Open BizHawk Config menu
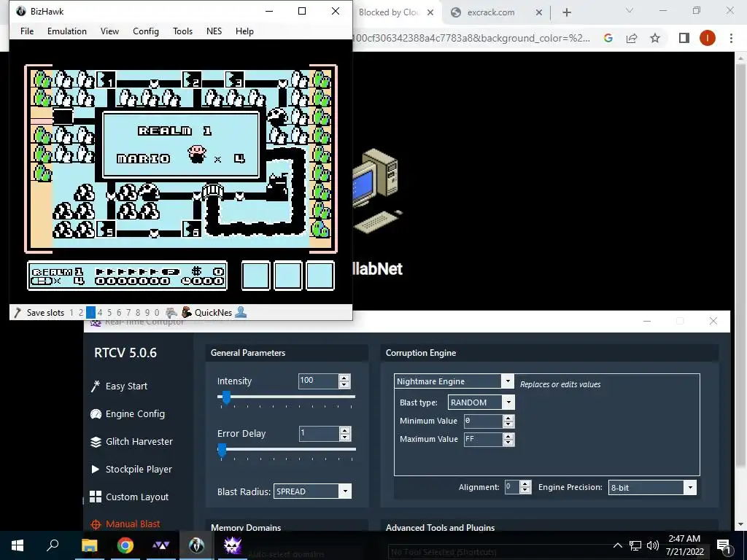 pyautogui.click(x=146, y=31)
